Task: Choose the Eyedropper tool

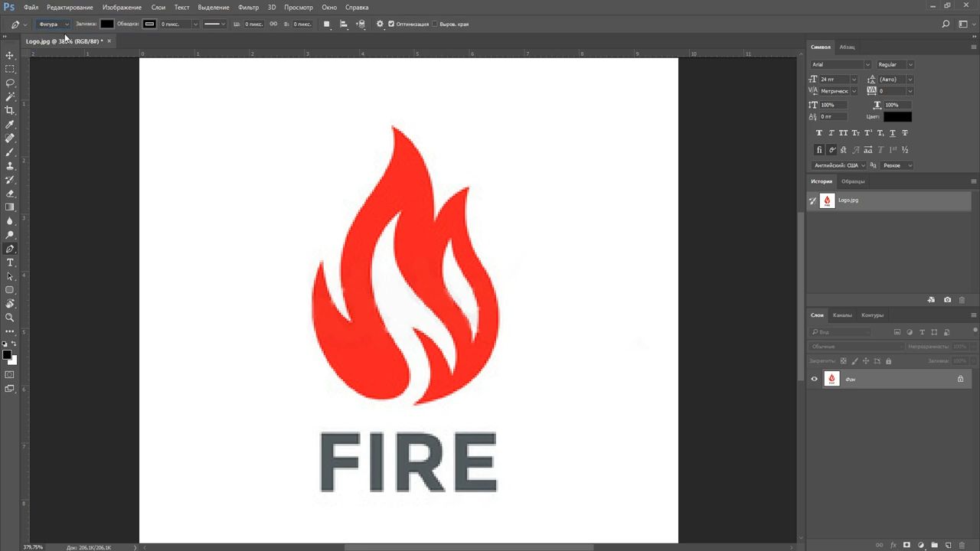Action: [x=10, y=125]
